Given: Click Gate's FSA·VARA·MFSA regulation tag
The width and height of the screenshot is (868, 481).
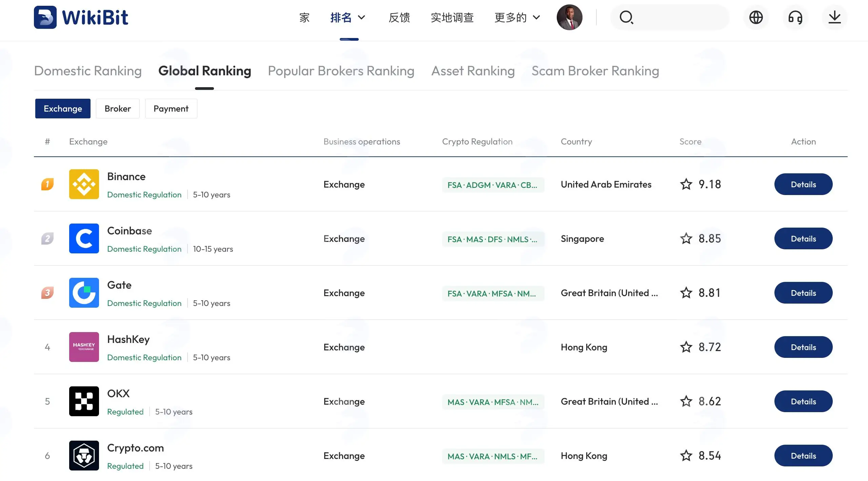Looking at the screenshot, I should [493, 293].
